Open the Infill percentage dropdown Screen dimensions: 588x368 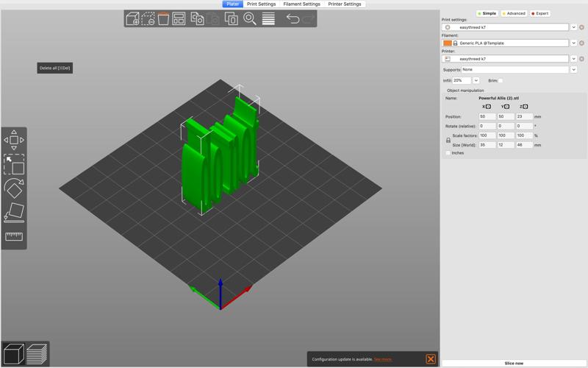pyautogui.click(x=476, y=80)
